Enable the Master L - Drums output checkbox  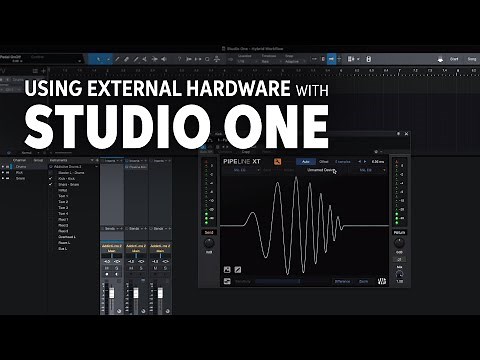point(51,173)
